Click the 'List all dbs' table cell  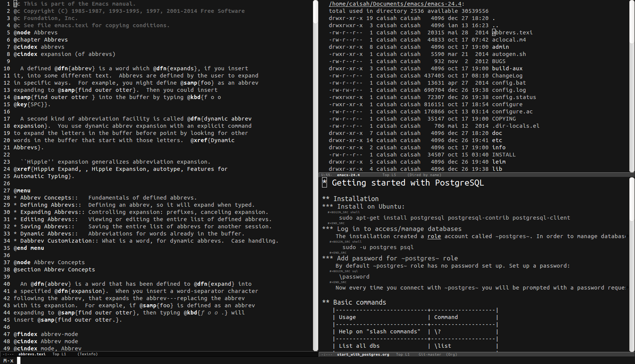(x=359, y=346)
